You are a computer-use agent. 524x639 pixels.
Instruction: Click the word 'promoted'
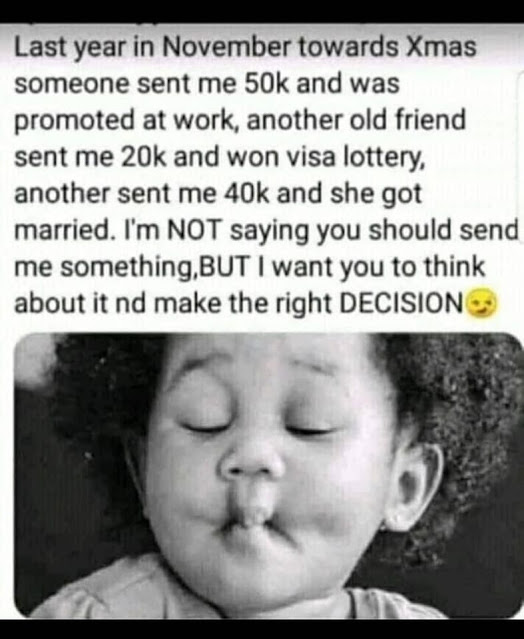pos(74,121)
